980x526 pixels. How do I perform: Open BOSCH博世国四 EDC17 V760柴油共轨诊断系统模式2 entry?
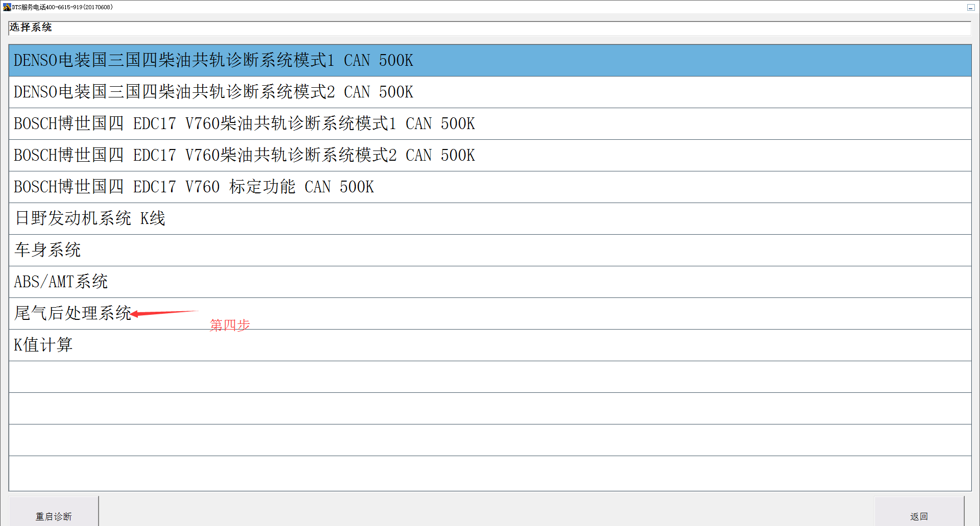(490, 155)
